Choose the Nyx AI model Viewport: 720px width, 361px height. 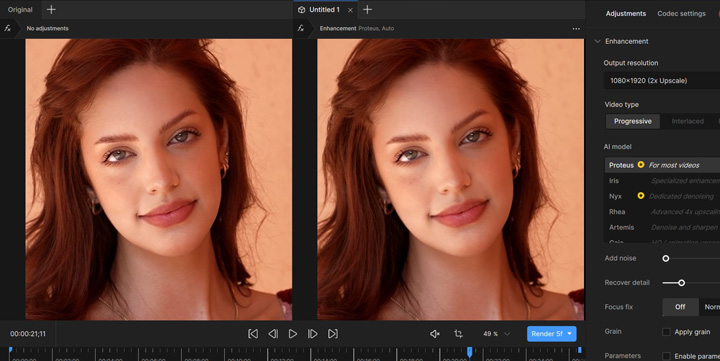[x=662, y=196]
